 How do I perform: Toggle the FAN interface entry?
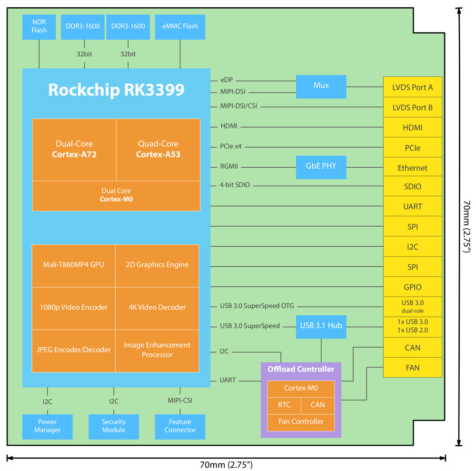point(412,368)
